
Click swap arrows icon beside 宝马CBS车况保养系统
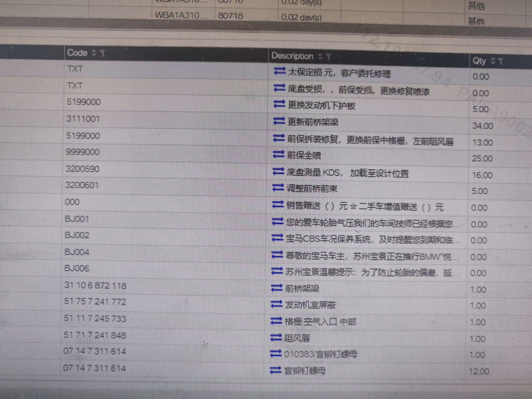pos(277,238)
